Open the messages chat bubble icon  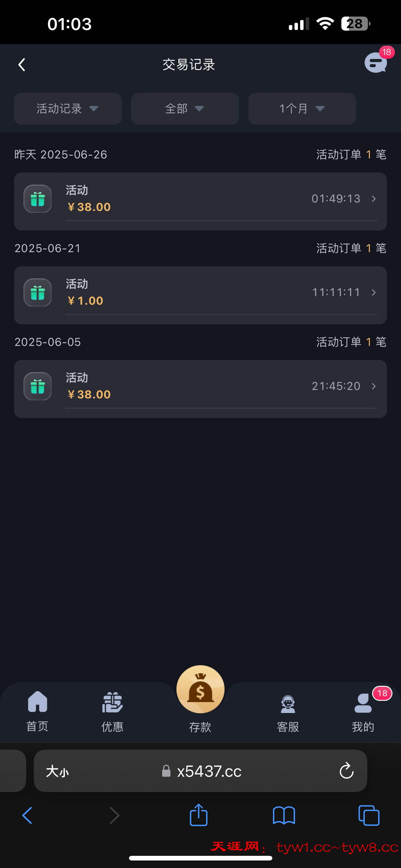point(375,63)
